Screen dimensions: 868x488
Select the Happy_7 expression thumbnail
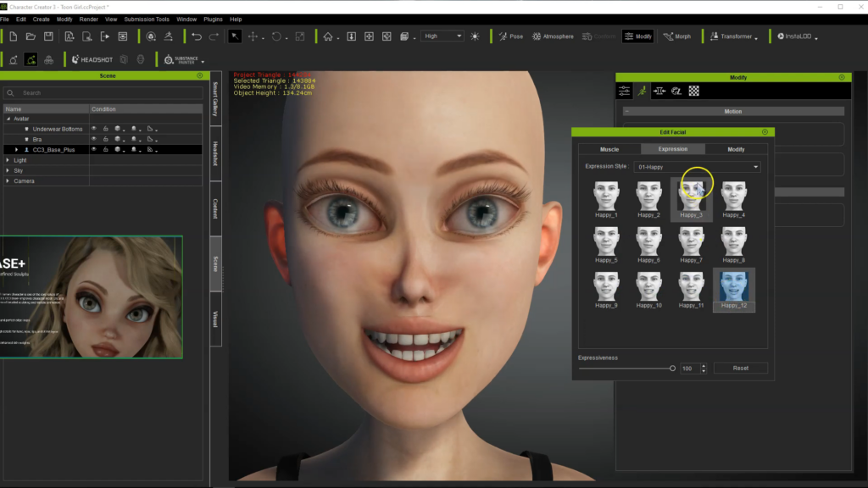pos(691,245)
